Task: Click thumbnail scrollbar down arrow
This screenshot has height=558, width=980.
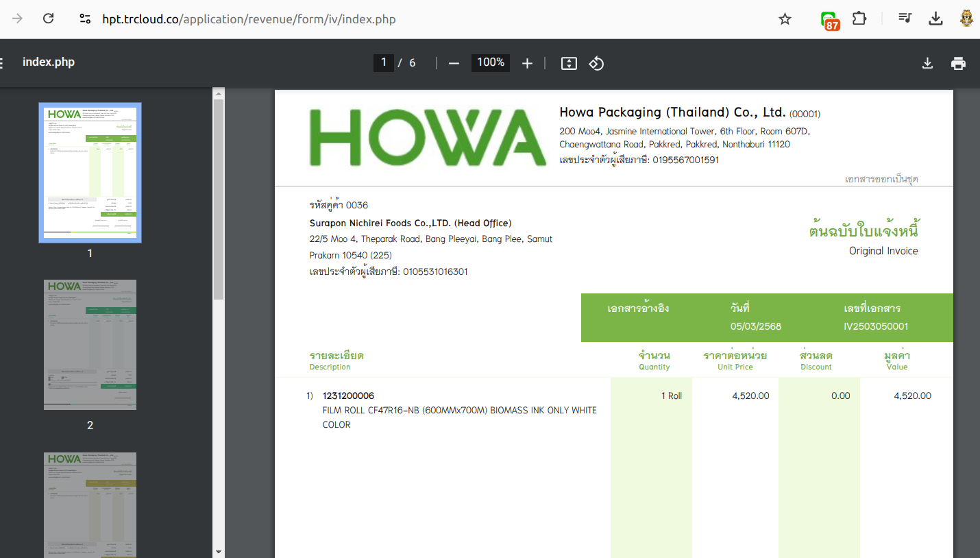Action: [219, 552]
